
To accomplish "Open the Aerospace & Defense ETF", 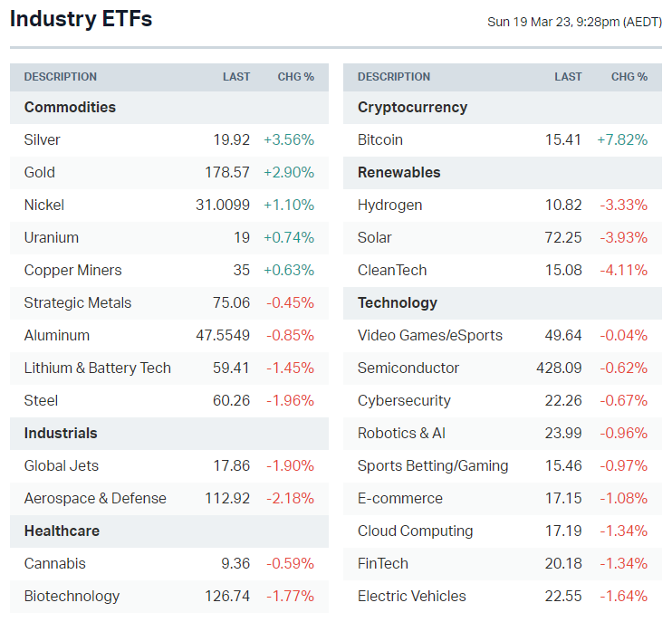I will [x=95, y=498].
